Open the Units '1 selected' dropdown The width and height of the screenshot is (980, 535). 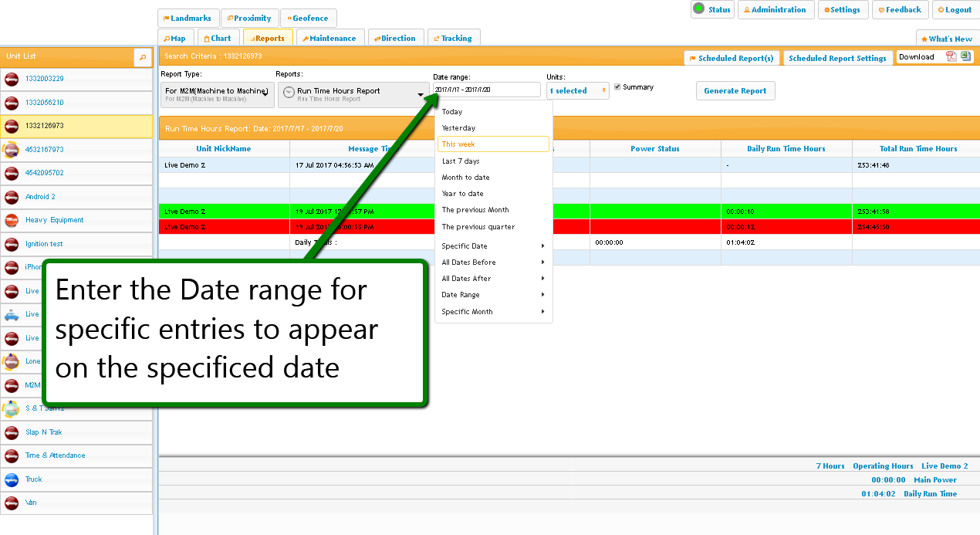577,91
